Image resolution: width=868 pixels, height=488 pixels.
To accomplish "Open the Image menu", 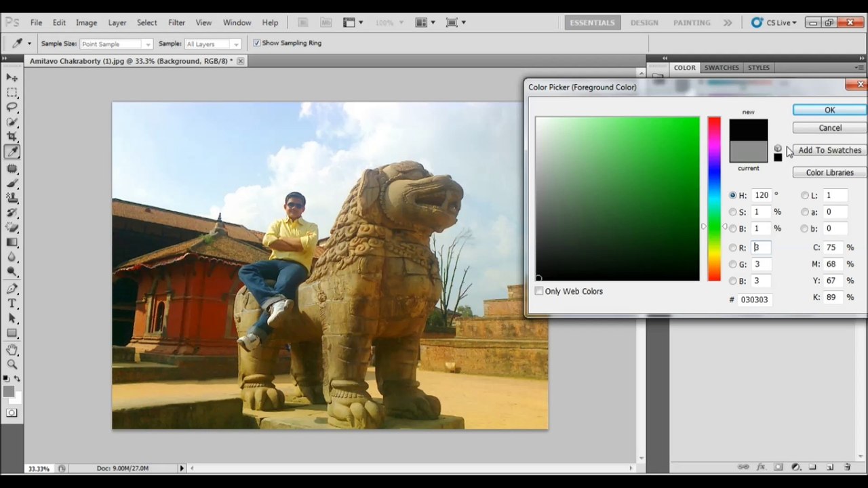I will pos(86,22).
